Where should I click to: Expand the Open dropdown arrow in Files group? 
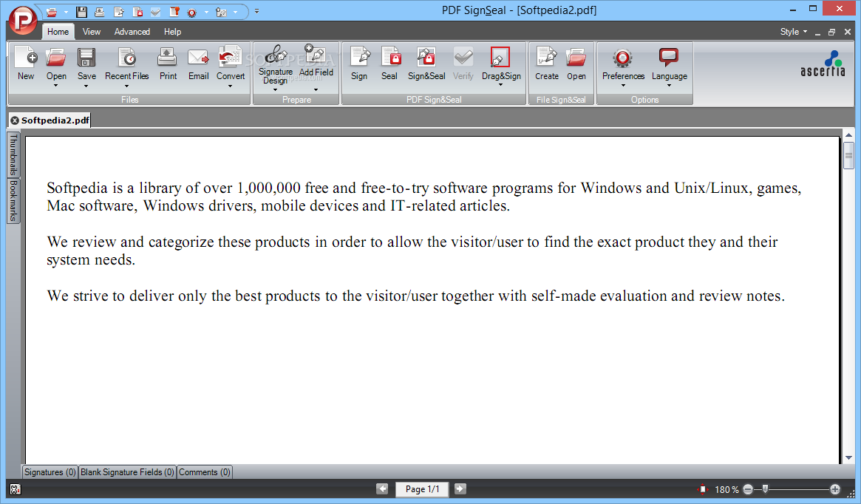pos(55,86)
